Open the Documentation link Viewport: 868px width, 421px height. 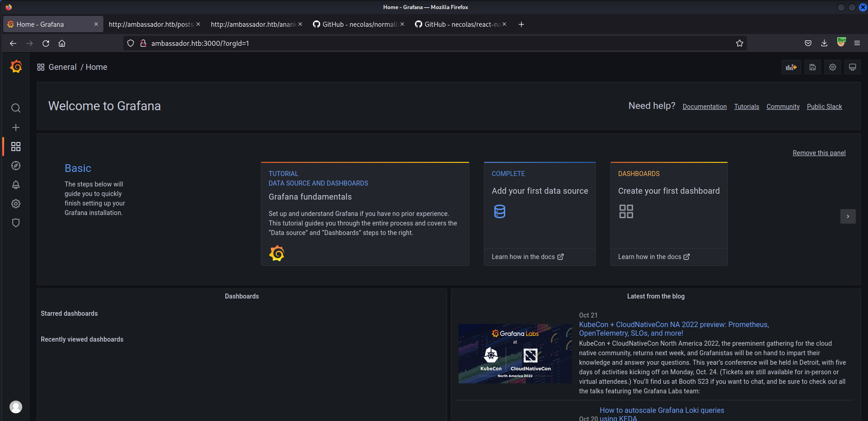[x=705, y=107]
